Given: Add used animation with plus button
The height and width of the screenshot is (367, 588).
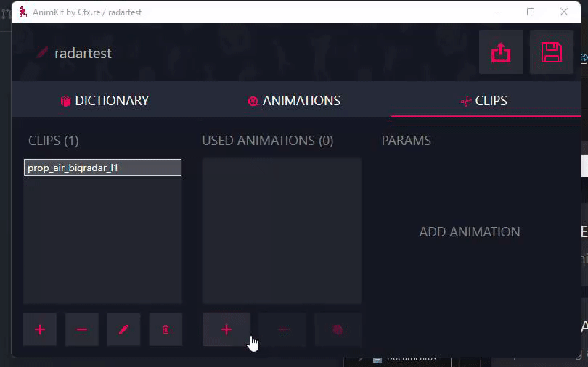Looking at the screenshot, I should (226, 329).
